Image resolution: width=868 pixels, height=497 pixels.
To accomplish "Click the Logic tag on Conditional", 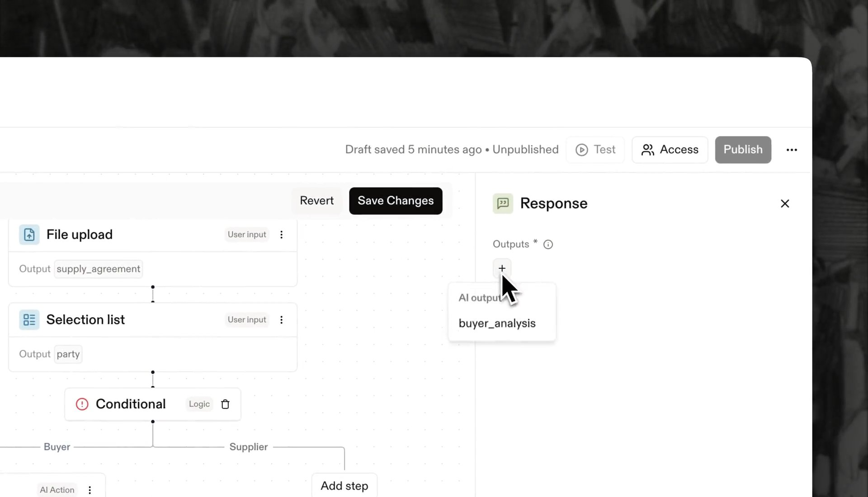I will point(199,404).
